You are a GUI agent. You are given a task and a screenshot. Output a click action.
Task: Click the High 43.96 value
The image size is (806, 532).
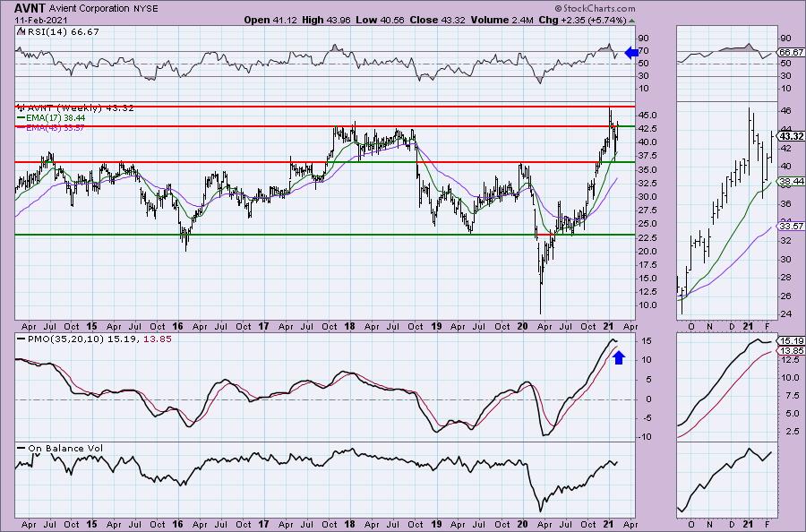coord(326,20)
